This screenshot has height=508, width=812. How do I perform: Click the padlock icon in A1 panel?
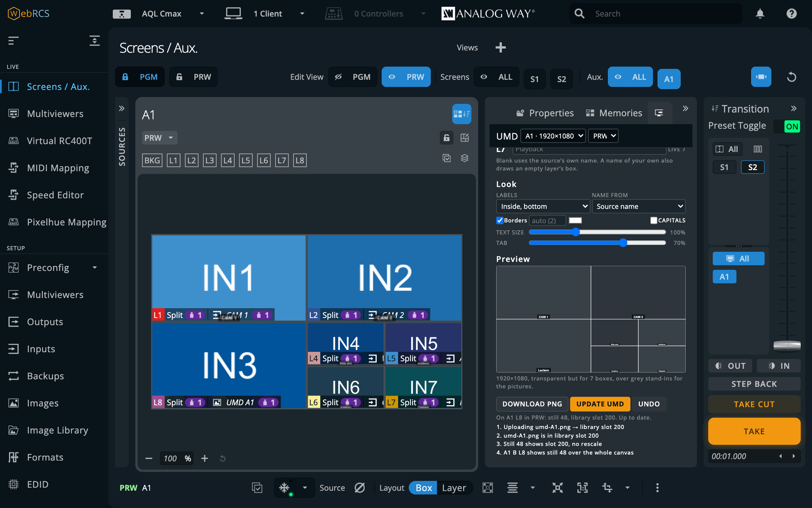tap(446, 138)
